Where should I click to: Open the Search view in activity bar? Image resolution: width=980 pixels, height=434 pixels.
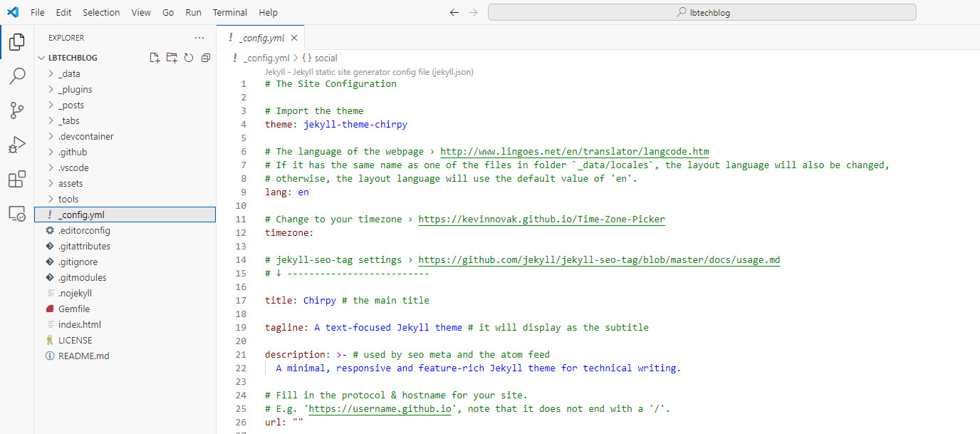tap(17, 76)
